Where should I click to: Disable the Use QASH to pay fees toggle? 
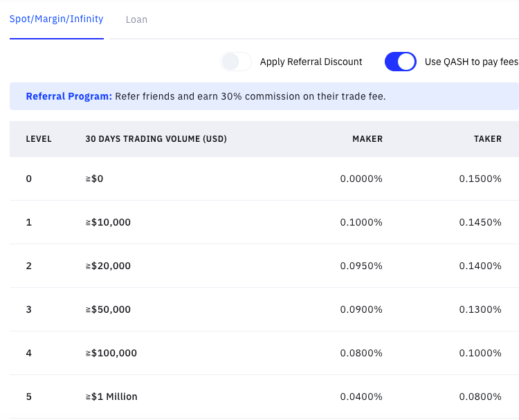click(401, 62)
